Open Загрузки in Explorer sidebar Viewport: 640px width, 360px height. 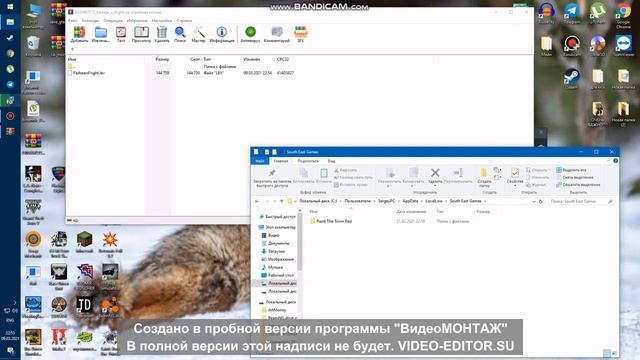click(x=273, y=251)
